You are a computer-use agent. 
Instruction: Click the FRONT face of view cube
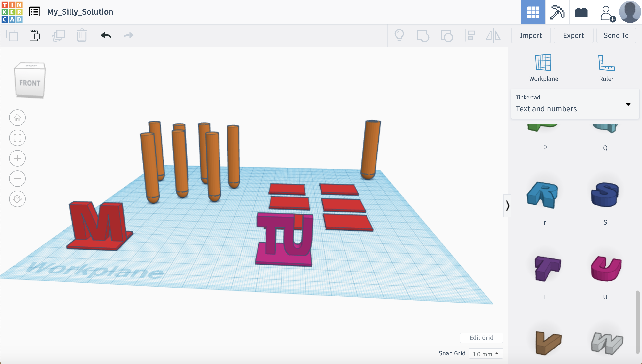[30, 83]
